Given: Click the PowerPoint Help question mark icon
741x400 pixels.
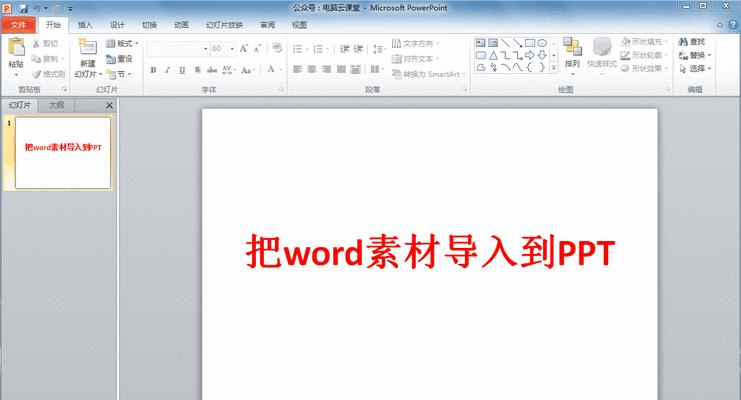Looking at the screenshot, I should pyautogui.click(x=733, y=25).
